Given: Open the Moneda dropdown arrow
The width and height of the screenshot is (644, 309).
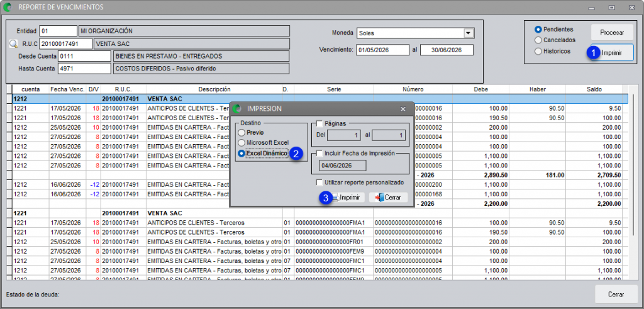Looking at the screenshot, I should [x=467, y=33].
